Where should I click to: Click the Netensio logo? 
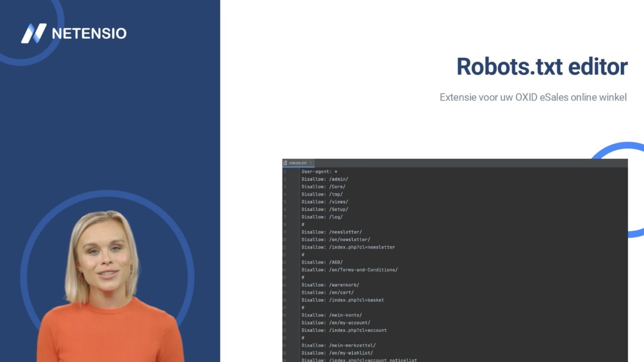(x=73, y=33)
